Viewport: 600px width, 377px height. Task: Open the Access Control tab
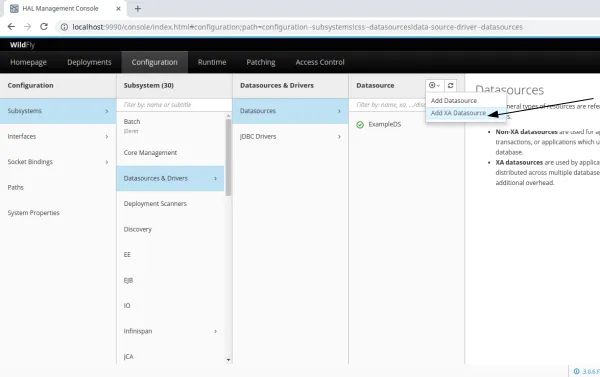[320, 62]
